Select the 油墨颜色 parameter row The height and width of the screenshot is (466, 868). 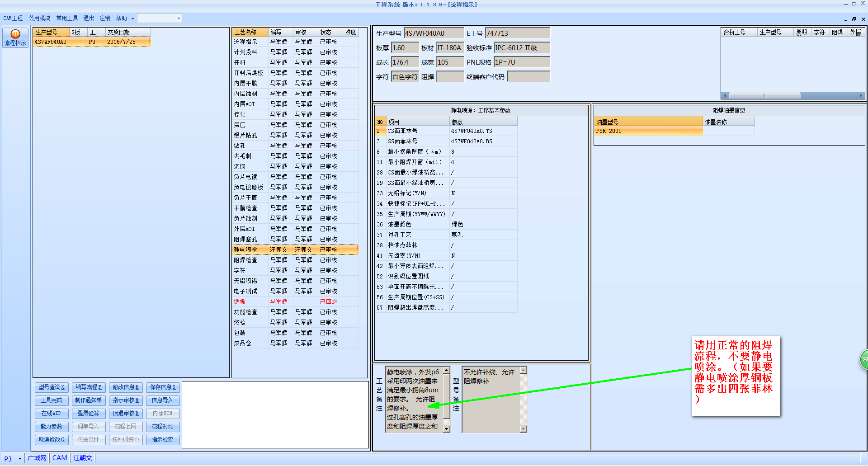446,224
